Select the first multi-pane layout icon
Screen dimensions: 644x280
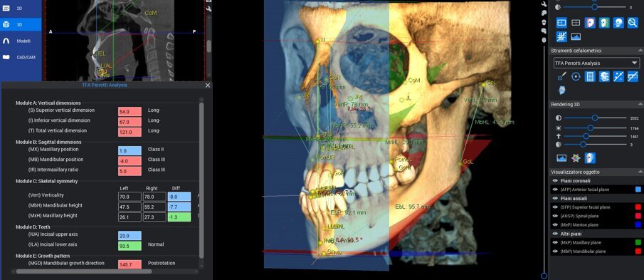(561, 23)
